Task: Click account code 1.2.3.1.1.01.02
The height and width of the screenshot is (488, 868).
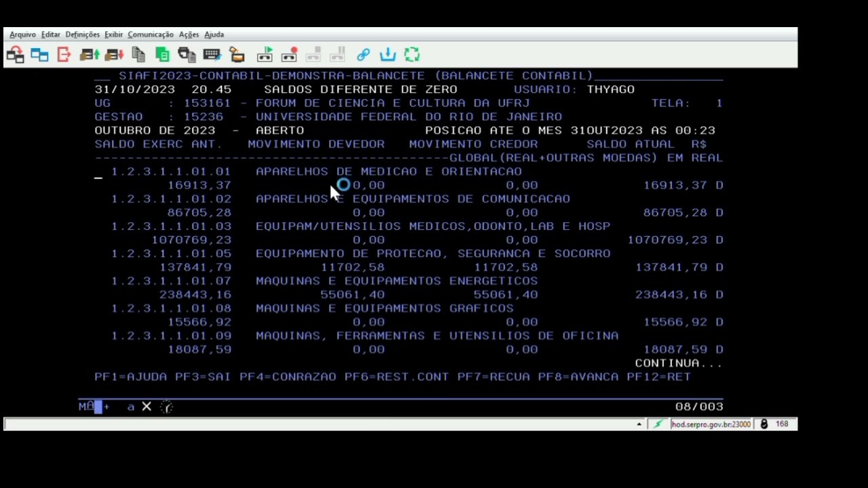Action: point(171,199)
